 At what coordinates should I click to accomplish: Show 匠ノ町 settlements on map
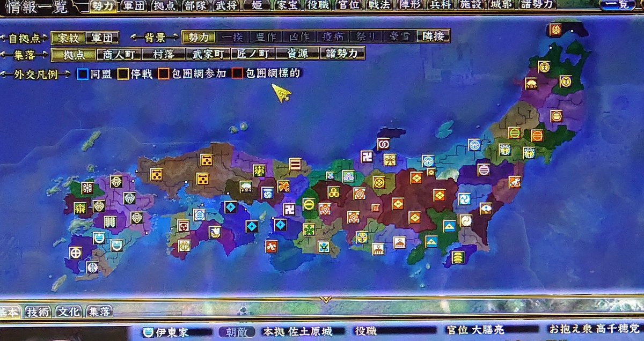pyautogui.click(x=253, y=54)
